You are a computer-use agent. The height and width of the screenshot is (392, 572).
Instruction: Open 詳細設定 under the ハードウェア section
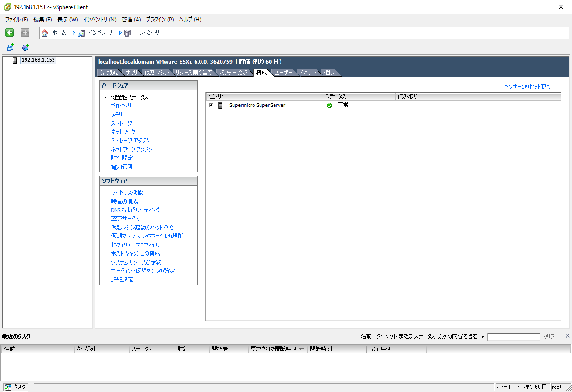pyautogui.click(x=122, y=158)
